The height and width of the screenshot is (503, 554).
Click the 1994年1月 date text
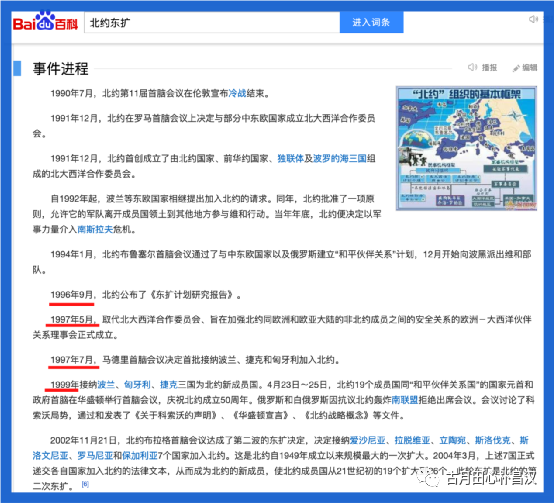click(x=71, y=254)
